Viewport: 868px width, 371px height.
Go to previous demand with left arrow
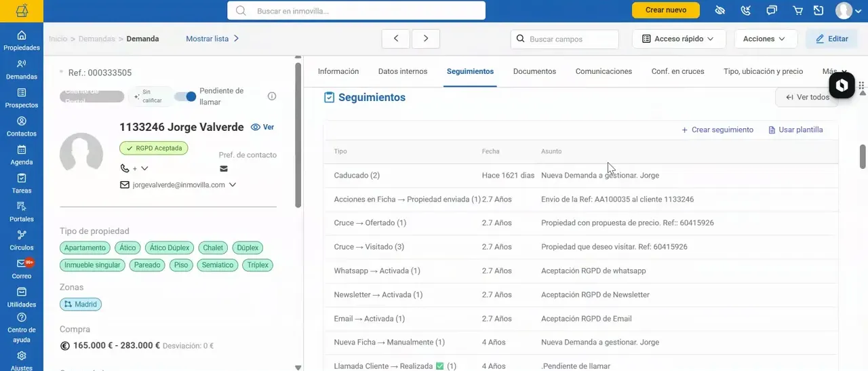pos(395,39)
